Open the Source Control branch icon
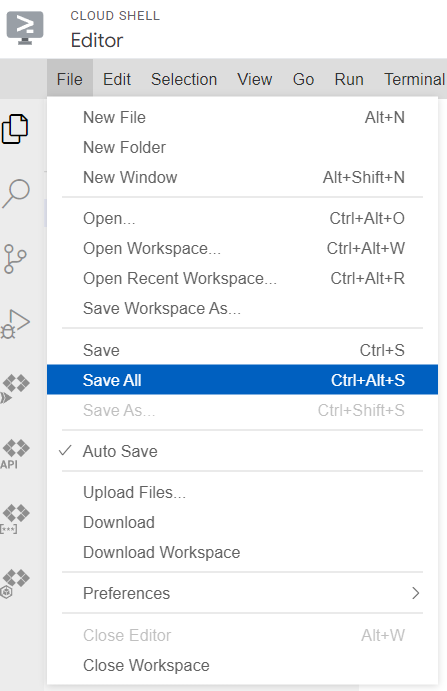Image resolution: width=447 pixels, height=691 pixels. coord(15,259)
